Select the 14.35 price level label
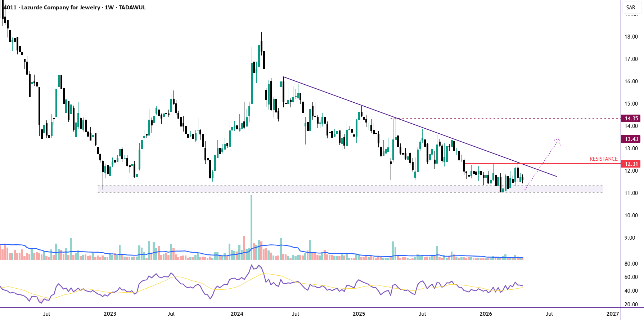The height and width of the screenshot is (320, 644). point(631,119)
